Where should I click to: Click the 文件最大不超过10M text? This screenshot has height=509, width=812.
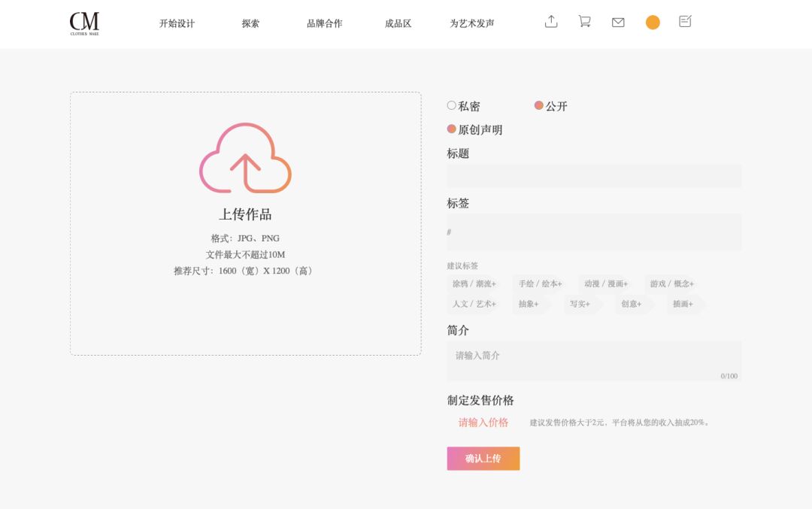click(245, 254)
